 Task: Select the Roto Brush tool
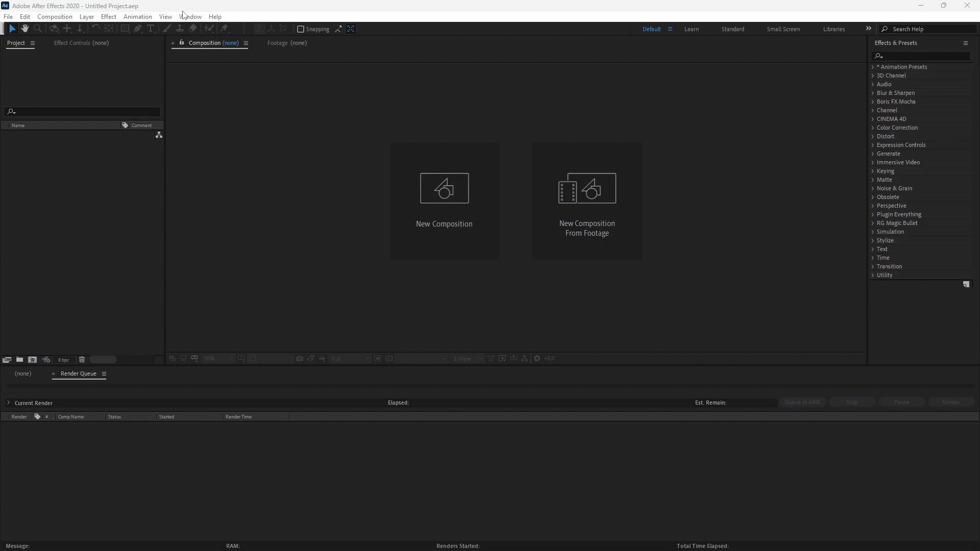coord(209,29)
